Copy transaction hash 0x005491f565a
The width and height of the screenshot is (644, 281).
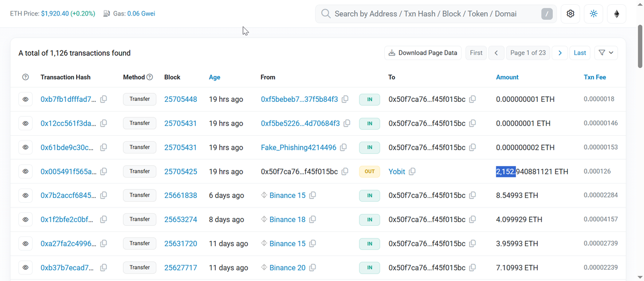104,172
